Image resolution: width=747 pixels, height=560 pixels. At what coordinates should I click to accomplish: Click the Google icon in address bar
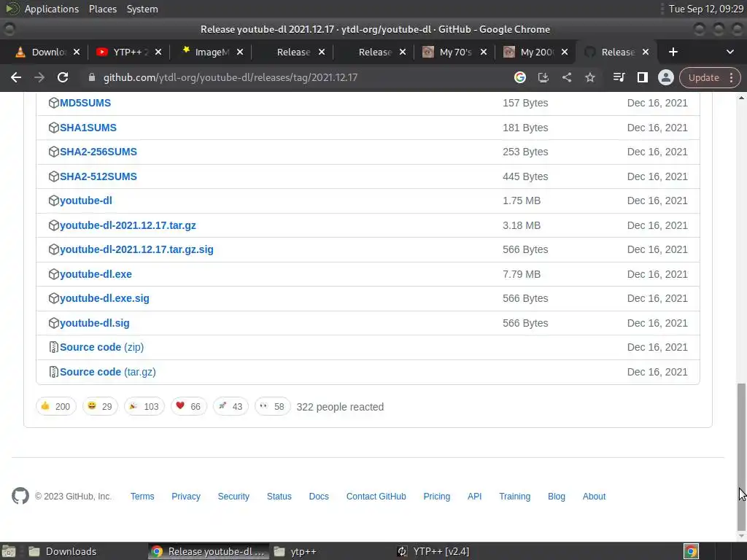519,77
